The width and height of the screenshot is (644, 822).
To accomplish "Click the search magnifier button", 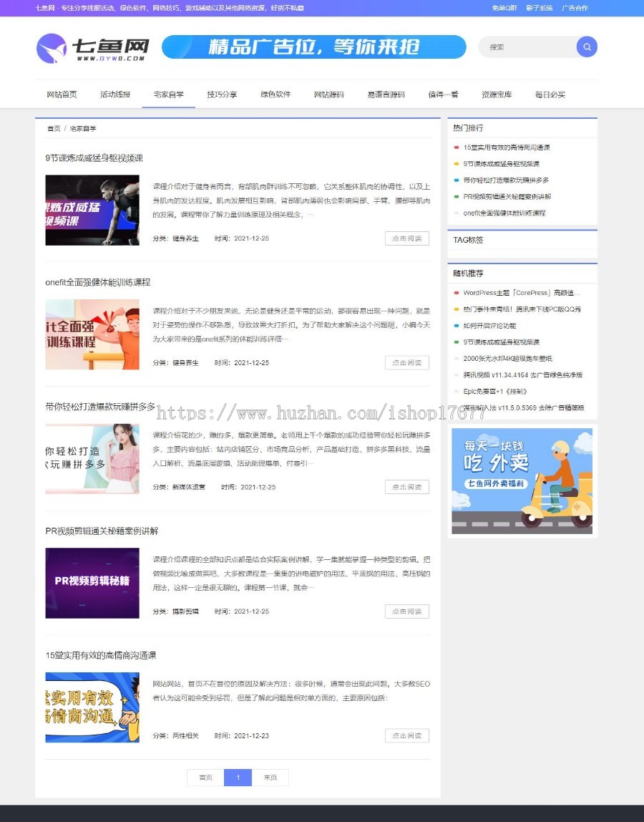I will point(587,47).
